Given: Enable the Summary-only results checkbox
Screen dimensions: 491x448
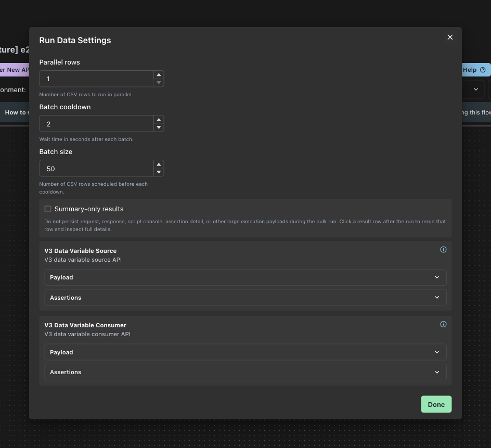Looking at the screenshot, I should coord(48,209).
